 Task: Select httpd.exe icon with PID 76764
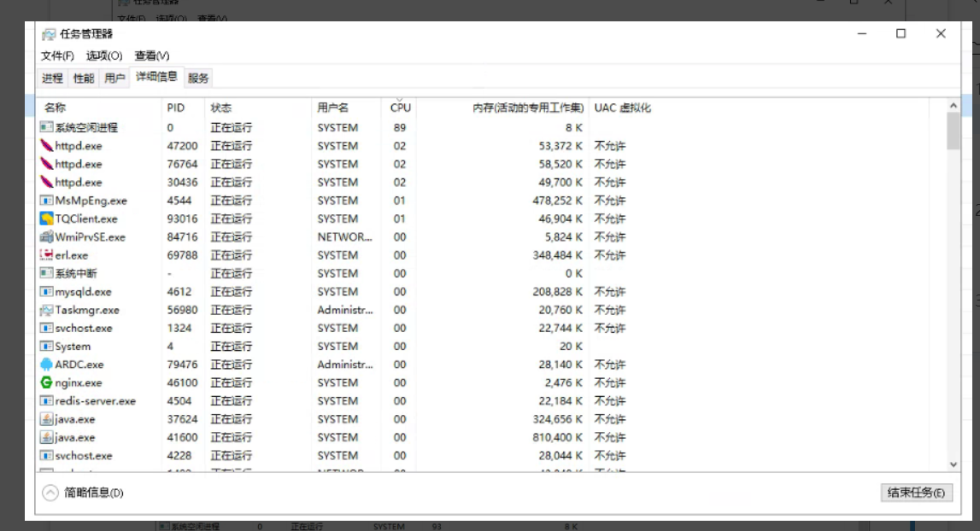pos(46,164)
